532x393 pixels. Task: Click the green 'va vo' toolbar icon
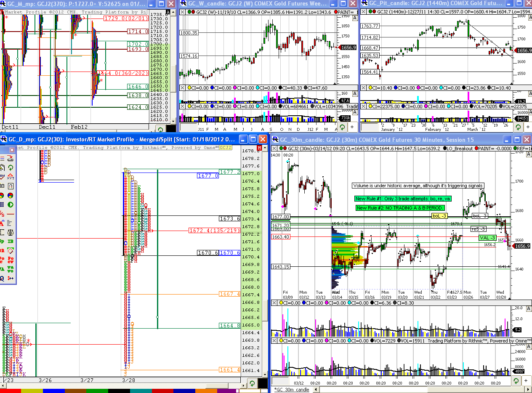[x=11, y=269]
